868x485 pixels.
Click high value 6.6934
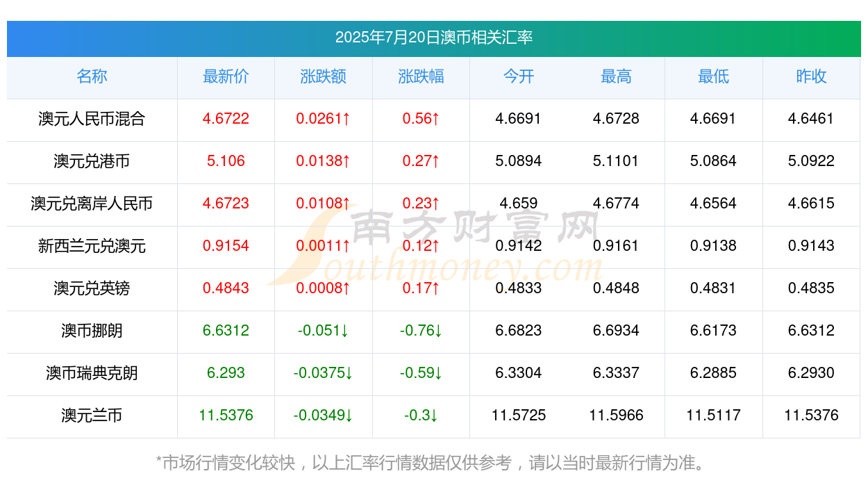616,331
